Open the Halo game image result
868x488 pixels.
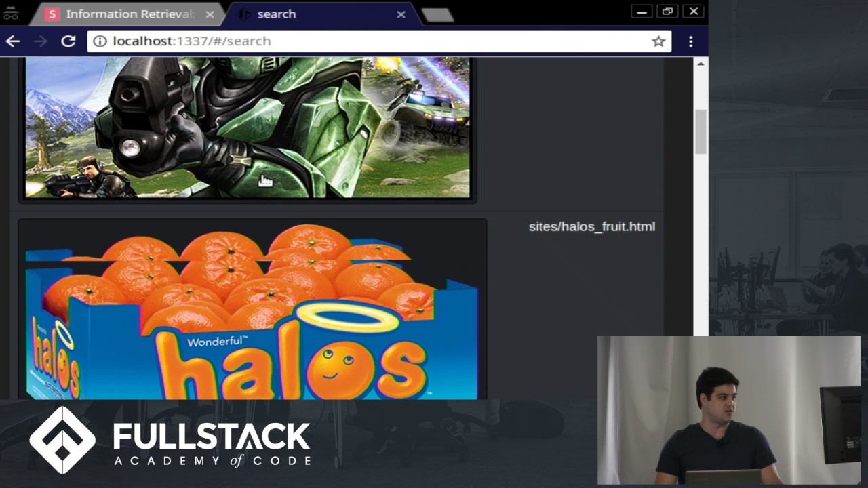(248, 127)
